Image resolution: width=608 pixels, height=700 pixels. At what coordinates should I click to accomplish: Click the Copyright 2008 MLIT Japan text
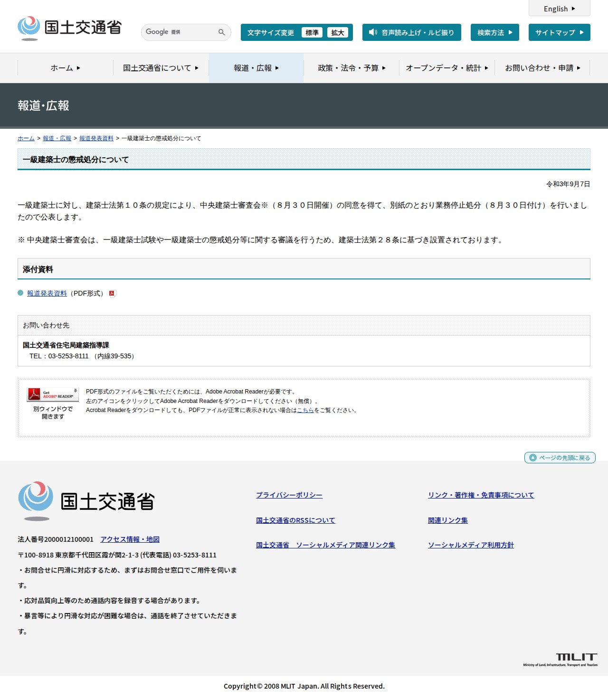click(x=304, y=686)
